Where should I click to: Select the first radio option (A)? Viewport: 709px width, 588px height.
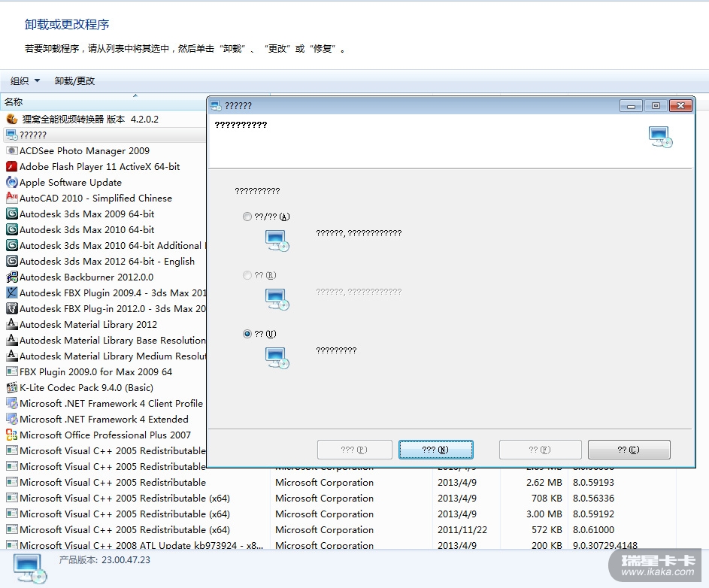pos(247,217)
